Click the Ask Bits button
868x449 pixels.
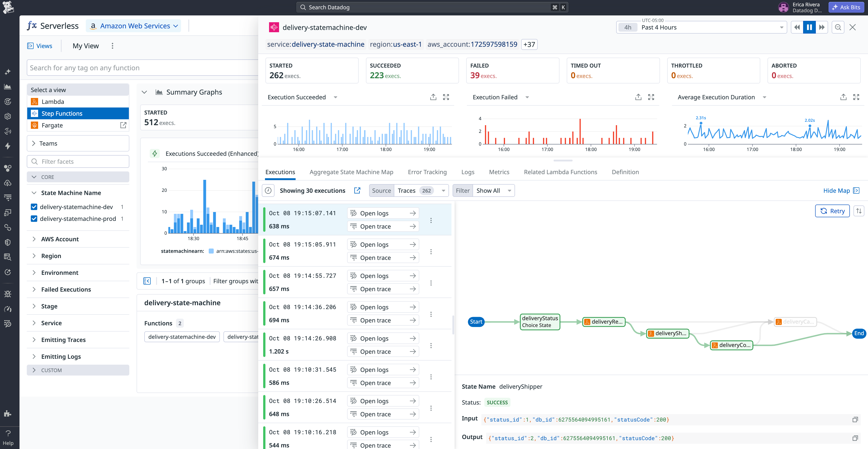(x=846, y=7)
